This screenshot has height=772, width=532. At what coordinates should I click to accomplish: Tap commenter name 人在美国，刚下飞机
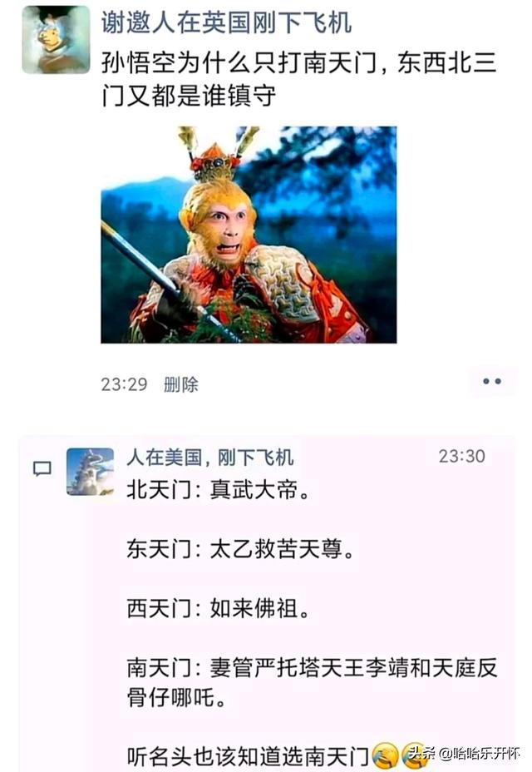[210, 458]
